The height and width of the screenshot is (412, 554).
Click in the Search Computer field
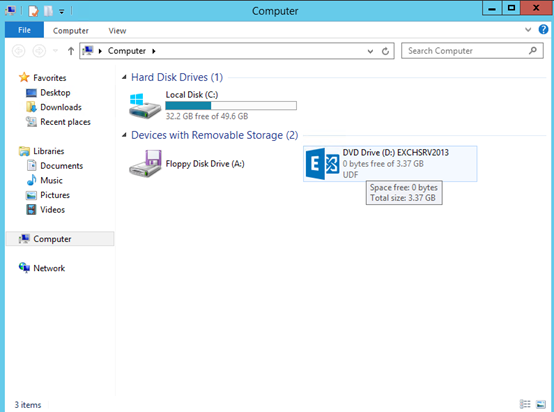click(x=466, y=51)
